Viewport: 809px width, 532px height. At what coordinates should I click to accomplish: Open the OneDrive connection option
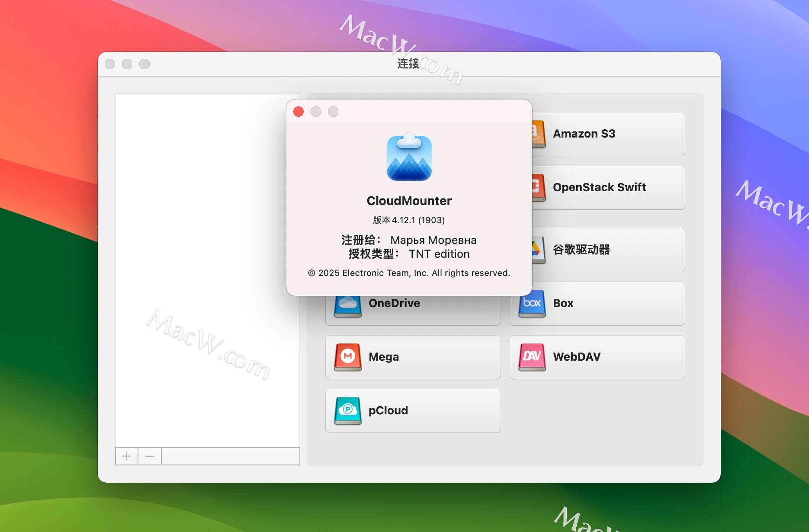click(x=413, y=310)
